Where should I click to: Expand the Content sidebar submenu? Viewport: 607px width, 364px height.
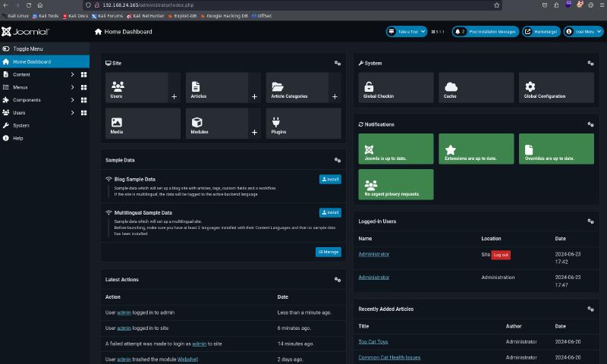coord(72,74)
